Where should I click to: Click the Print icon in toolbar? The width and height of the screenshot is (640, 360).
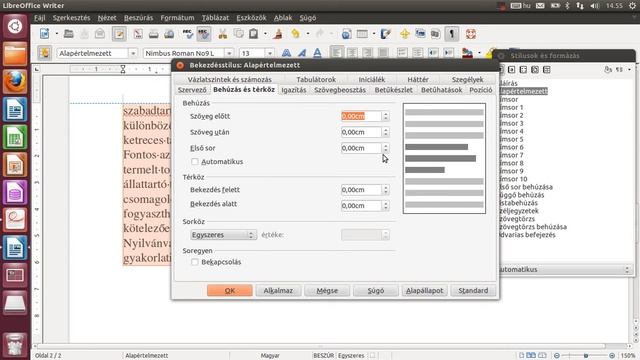[153, 34]
